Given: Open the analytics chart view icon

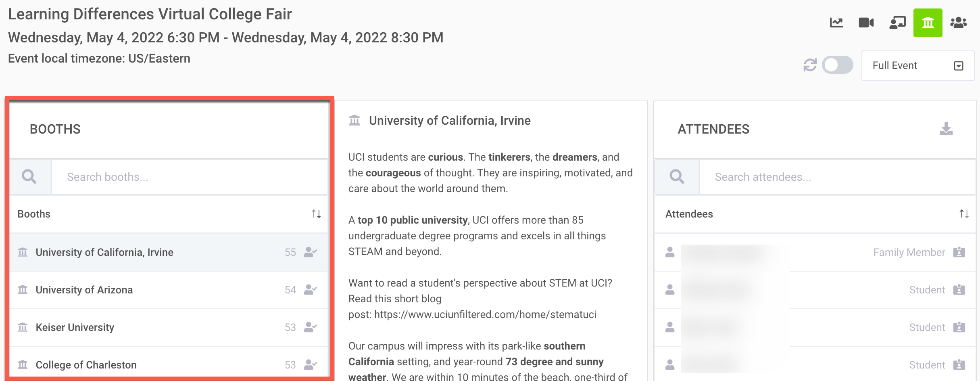Looking at the screenshot, I should point(836,23).
